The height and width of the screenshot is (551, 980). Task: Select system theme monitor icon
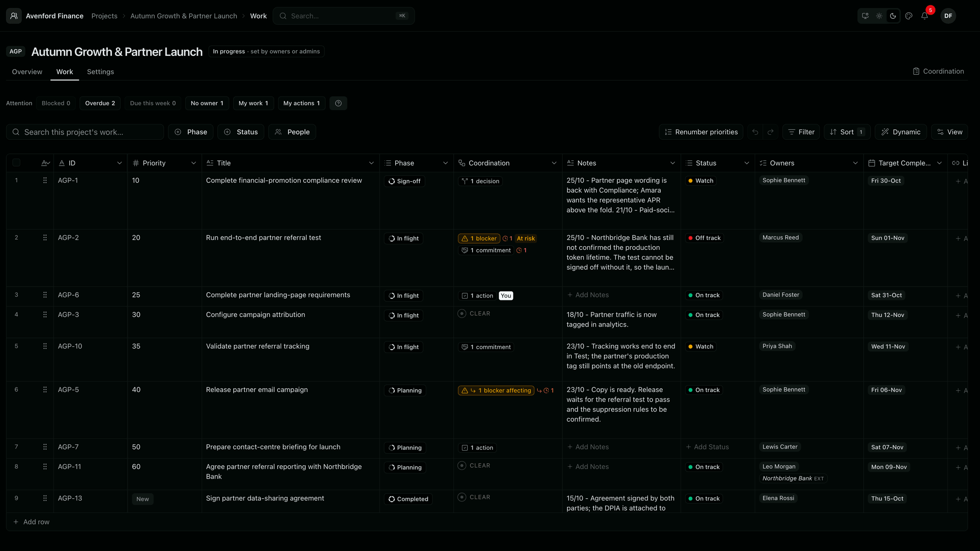click(865, 16)
